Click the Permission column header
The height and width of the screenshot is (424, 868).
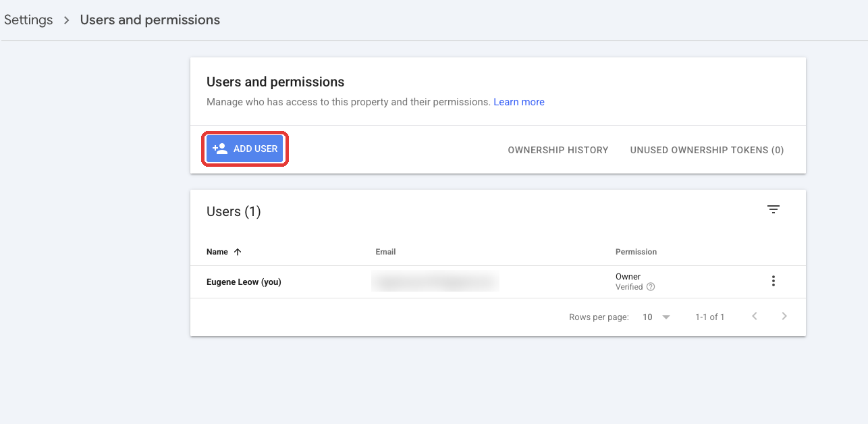636,252
